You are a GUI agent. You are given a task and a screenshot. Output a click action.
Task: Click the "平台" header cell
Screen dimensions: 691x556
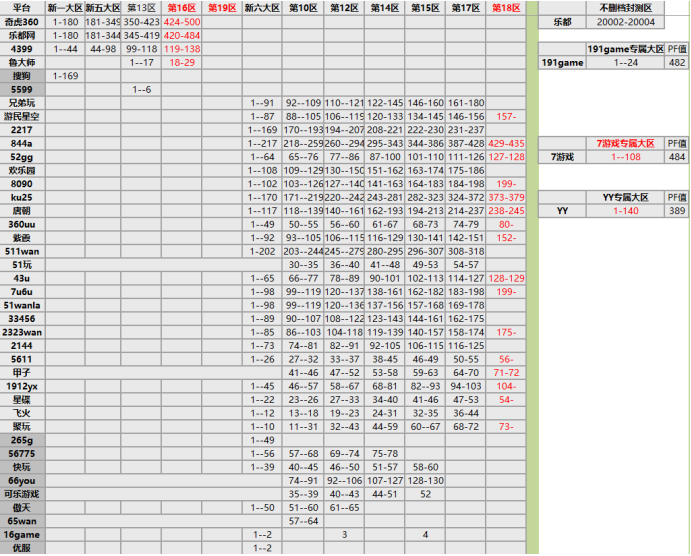22,8
